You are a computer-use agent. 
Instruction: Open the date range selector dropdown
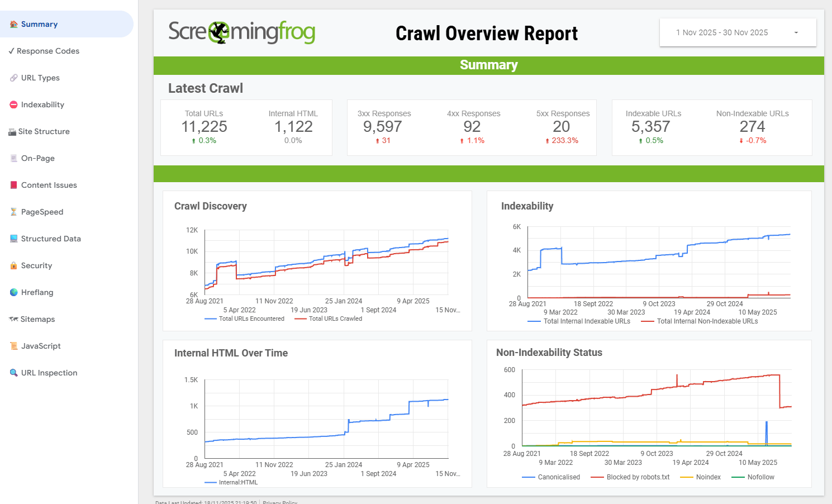point(738,32)
